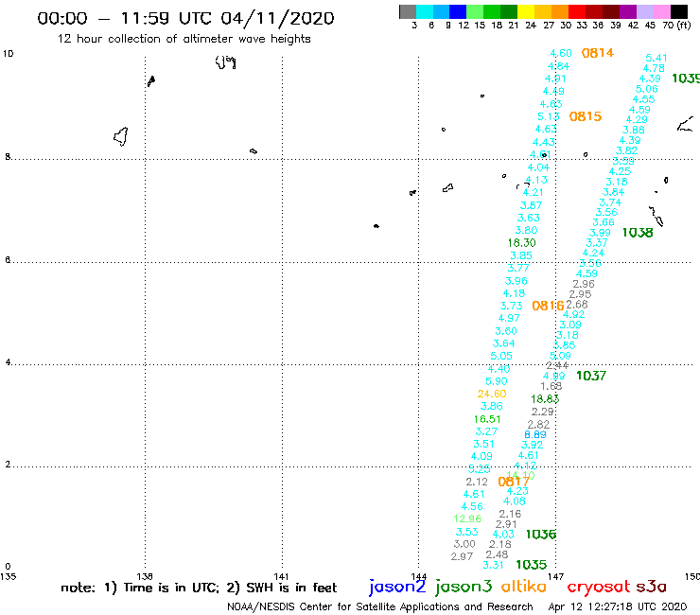The image size is (700, 615).
Task: Click the gray 1.68 wave height value
Action: pos(551,386)
